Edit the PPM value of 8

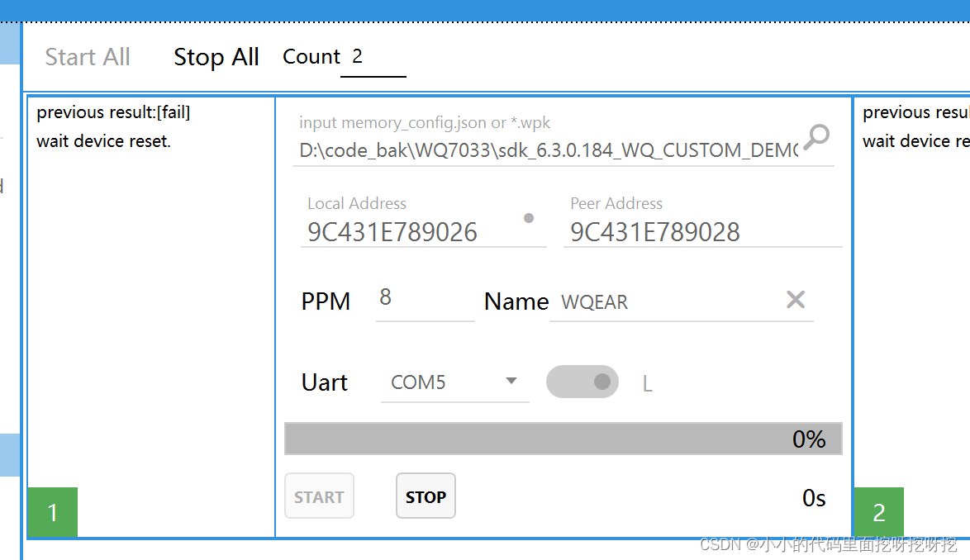[x=421, y=298]
